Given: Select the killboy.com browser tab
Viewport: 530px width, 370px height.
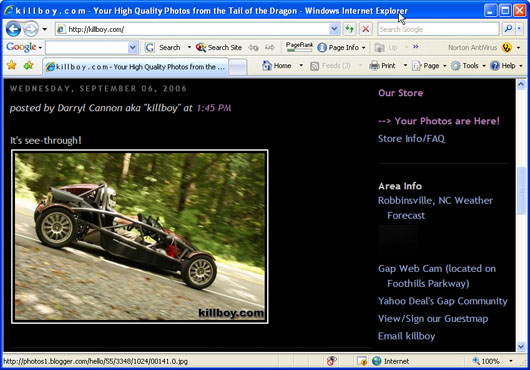Looking at the screenshot, I should (136, 67).
